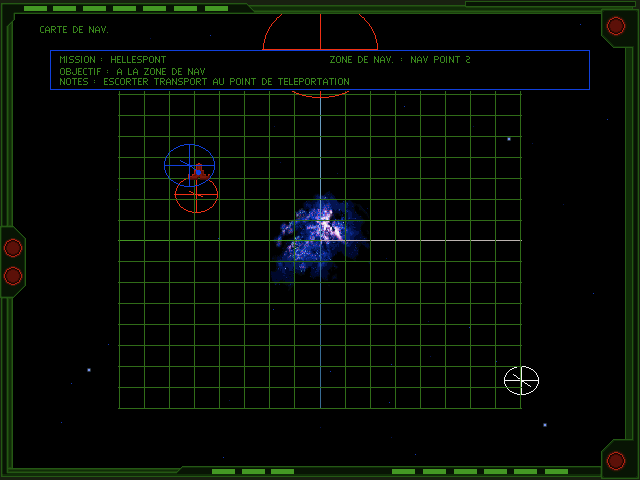Click the white course line right of nebula
The width and height of the screenshot is (640, 480).
[445, 240]
